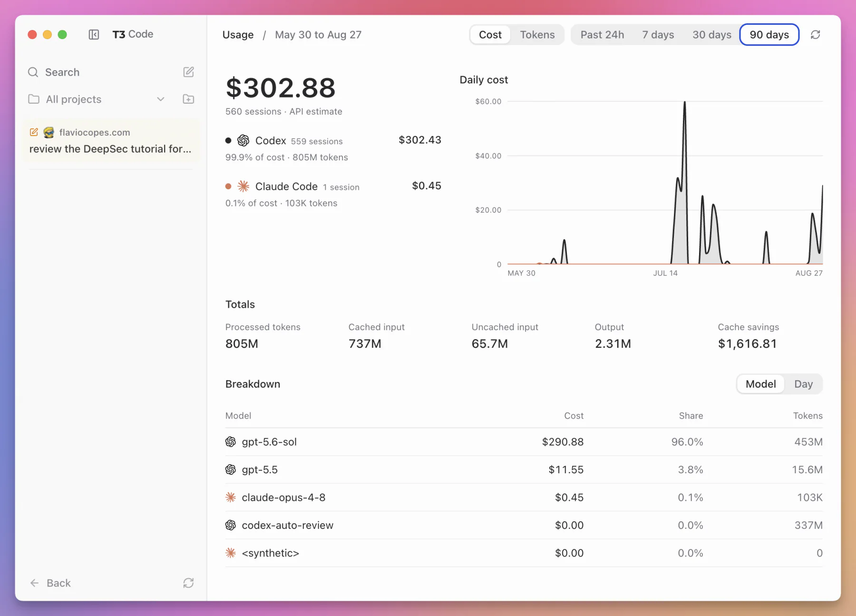The height and width of the screenshot is (616, 856).
Task: Click the Cached input 737M value
Action: [x=365, y=343]
